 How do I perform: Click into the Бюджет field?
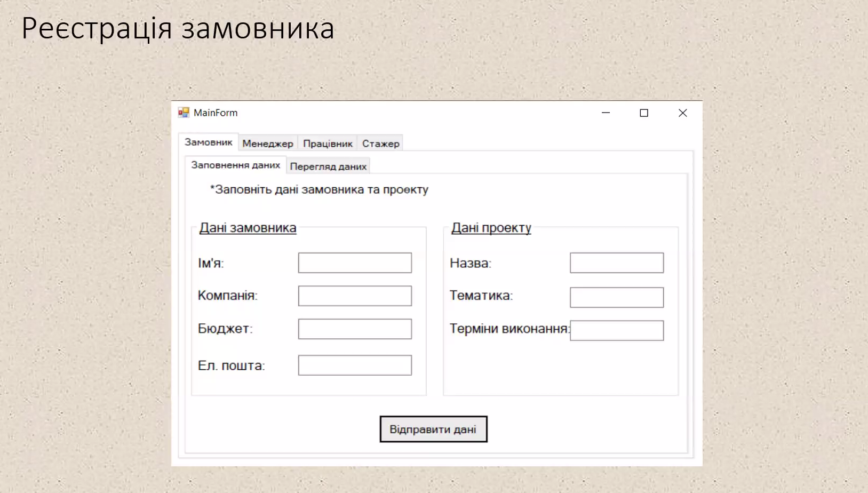(355, 329)
